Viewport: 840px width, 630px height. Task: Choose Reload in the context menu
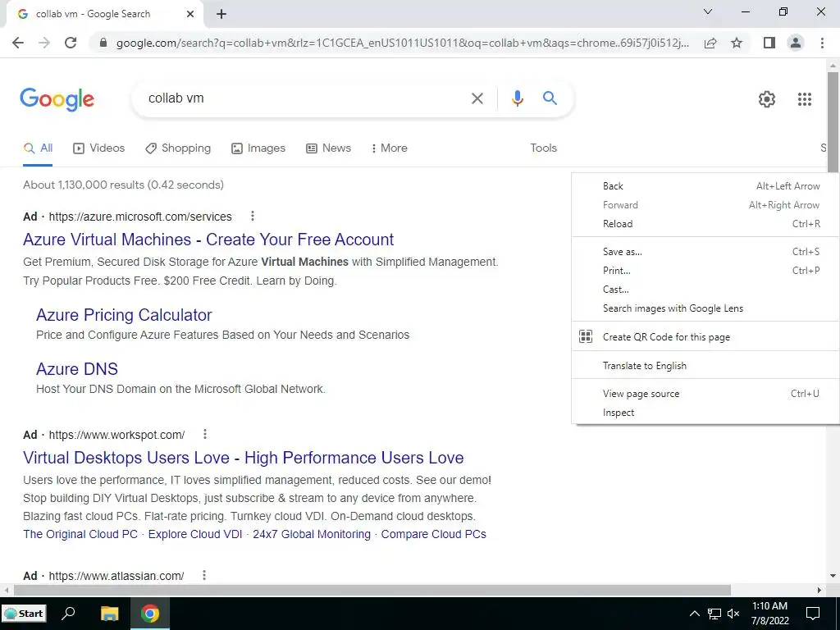click(x=705, y=224)
